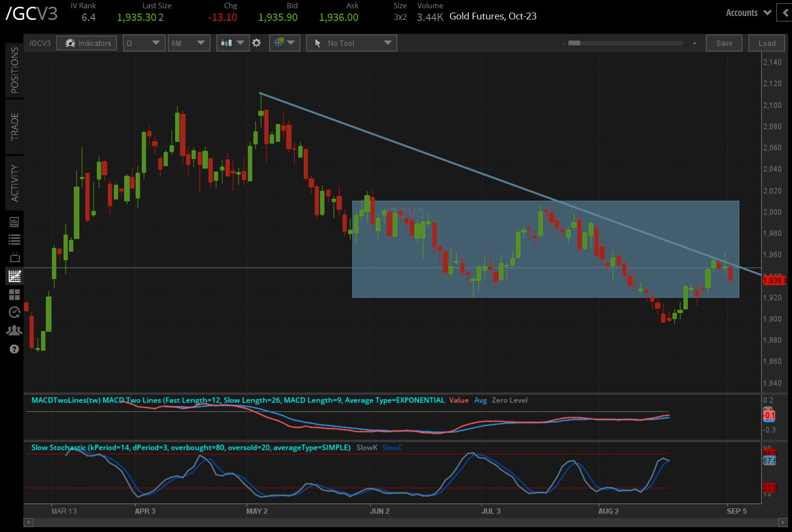Open the follow traders people icon
792x532 pixels.
[14, 331]
